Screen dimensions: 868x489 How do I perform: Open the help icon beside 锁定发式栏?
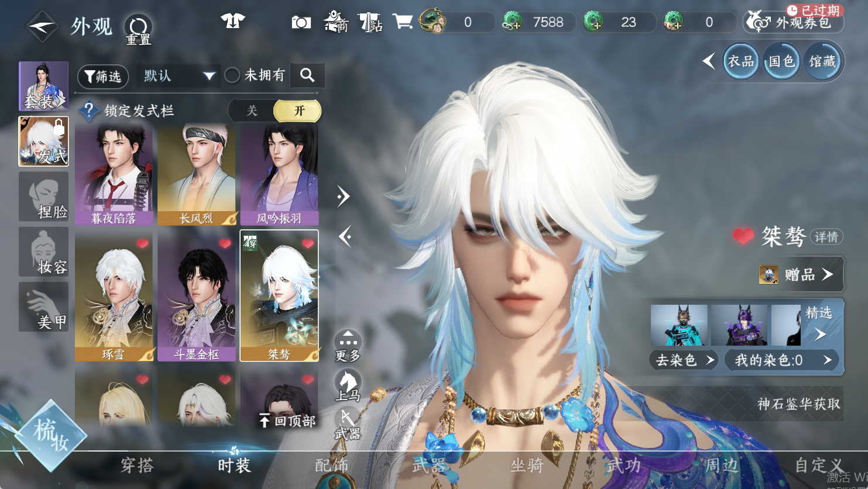[x=88, y=111]
